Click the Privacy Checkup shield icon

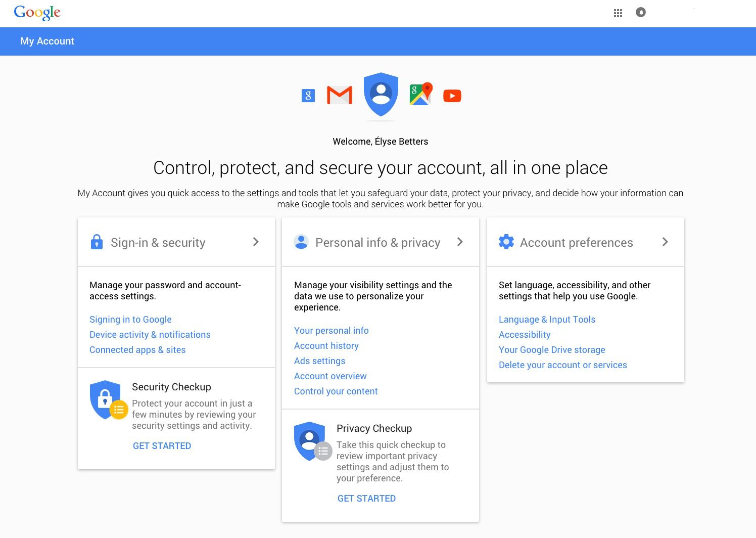(310, 441)
